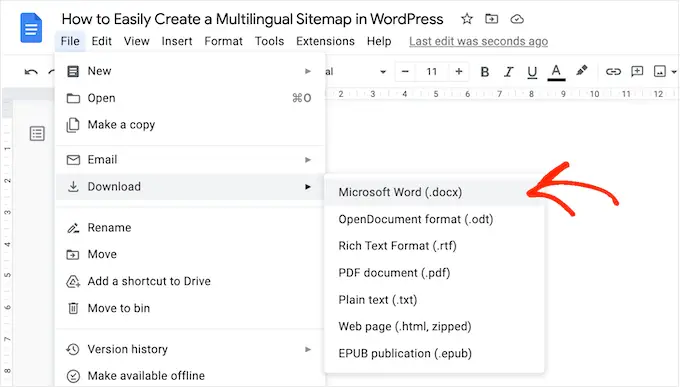680x387 pixels.
Task: Open the text color picker
Action: point(556,72)
